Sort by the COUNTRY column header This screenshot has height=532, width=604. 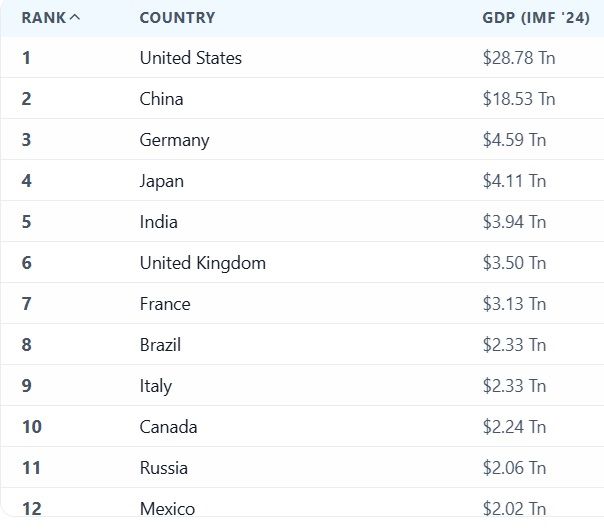click(177, 18)
